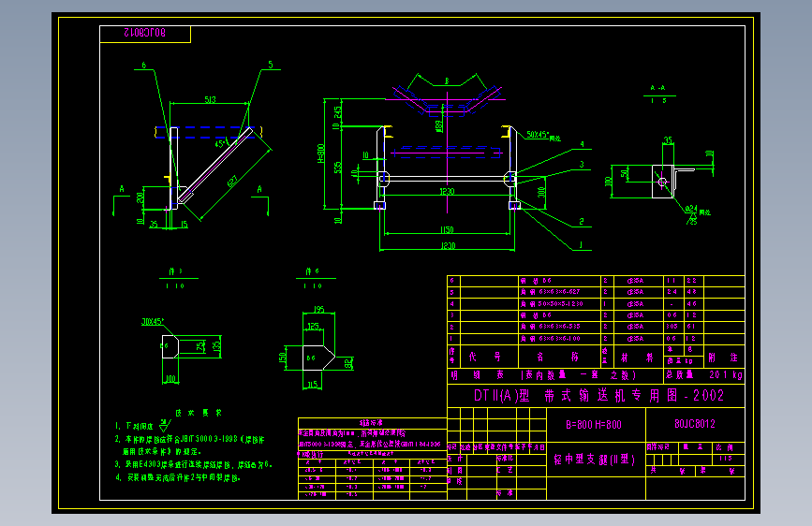Click the 513 dimension on the side view

[210, 99]
